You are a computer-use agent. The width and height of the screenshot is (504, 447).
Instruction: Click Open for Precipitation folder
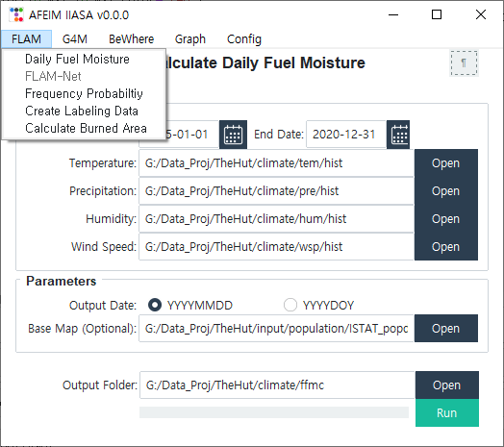pyautogui.click(x=446, y=191)
